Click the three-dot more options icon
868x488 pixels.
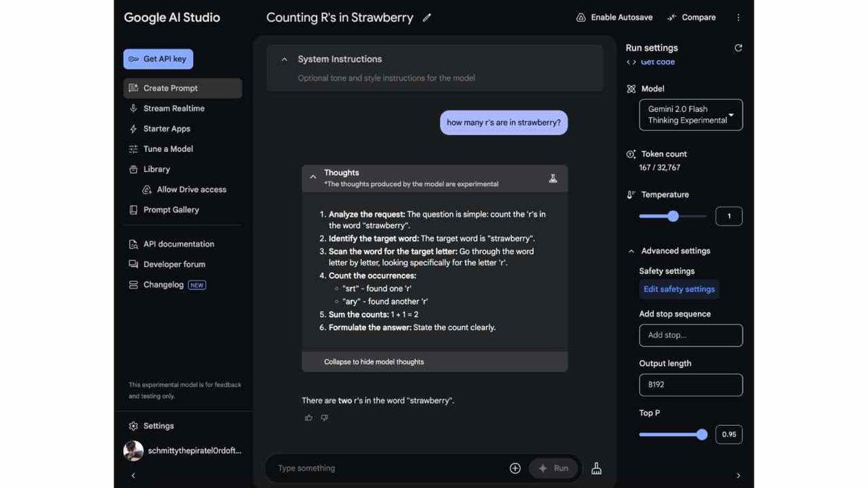738,17
